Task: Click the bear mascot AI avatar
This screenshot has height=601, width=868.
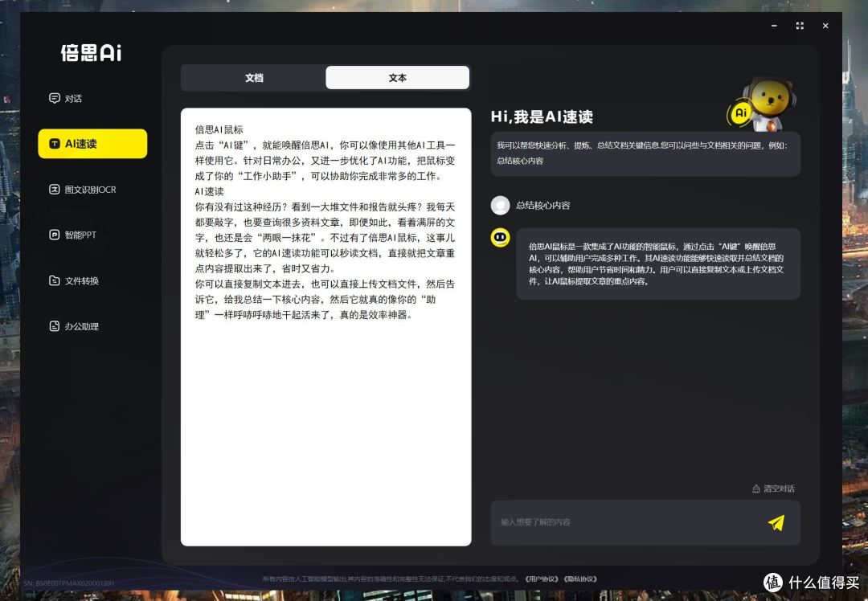Action: coord(762,105)
